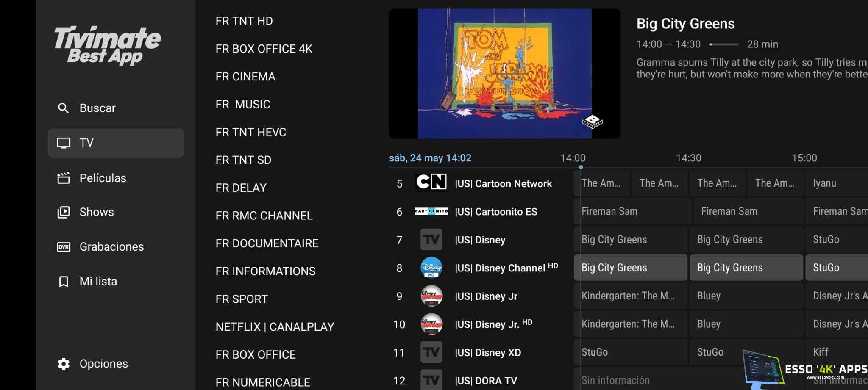
Task: Click the Cartoonito ES channel logo
Action: click(431, 211)
